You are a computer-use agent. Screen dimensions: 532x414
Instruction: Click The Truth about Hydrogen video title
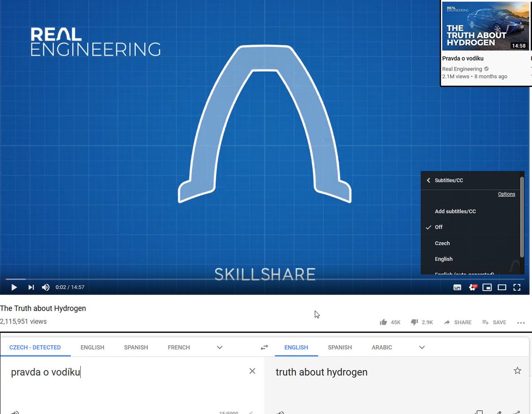(x=43, y=308)
